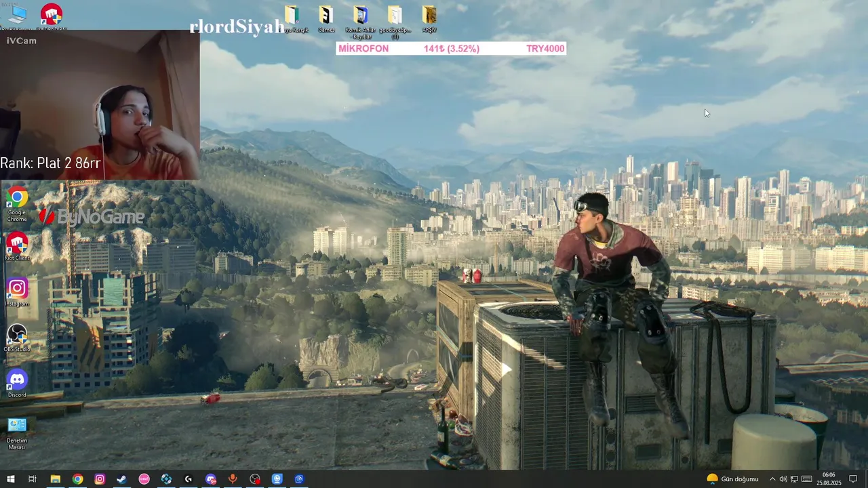Open the Gün doğumu weather widget
Image resolution: width=868 pixels, height=488 pixels.
(732, 479)
